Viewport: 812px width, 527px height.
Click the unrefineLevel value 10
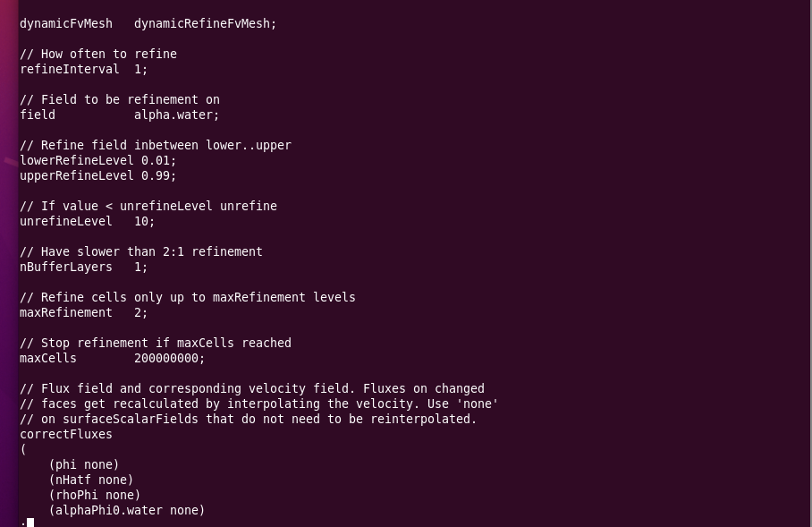click(144, 221)
